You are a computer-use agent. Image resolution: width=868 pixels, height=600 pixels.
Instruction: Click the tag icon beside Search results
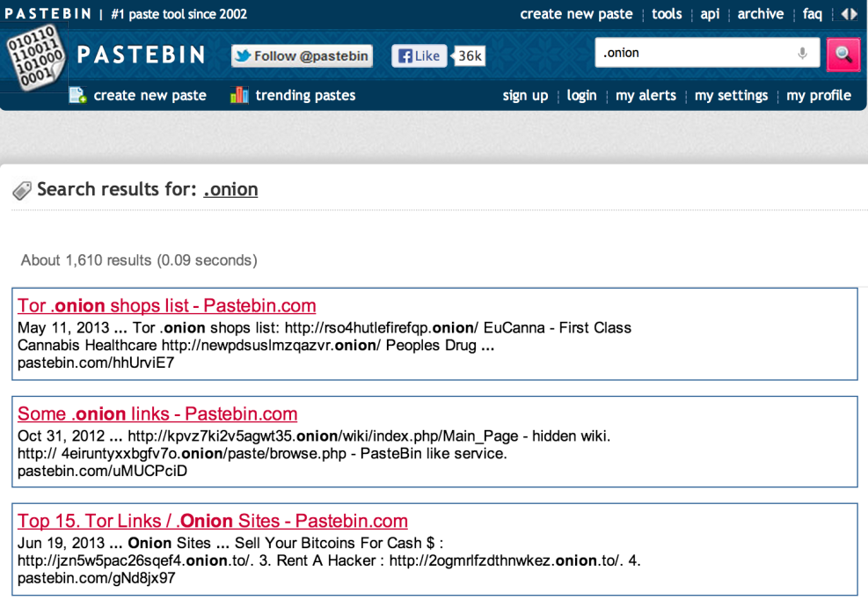pos(22,190)
